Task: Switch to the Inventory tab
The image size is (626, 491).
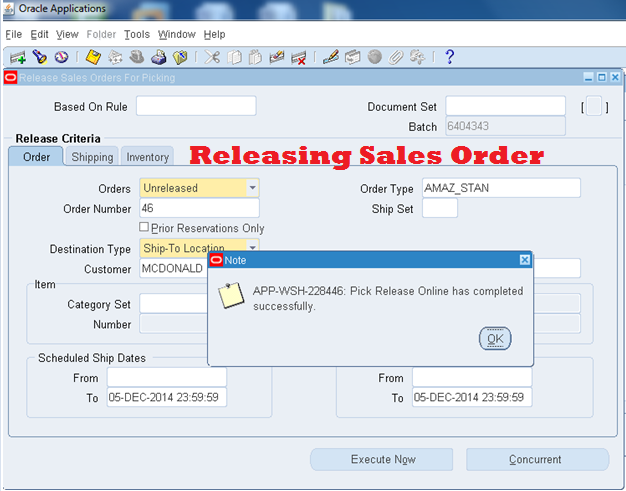Action: (147, 156)
